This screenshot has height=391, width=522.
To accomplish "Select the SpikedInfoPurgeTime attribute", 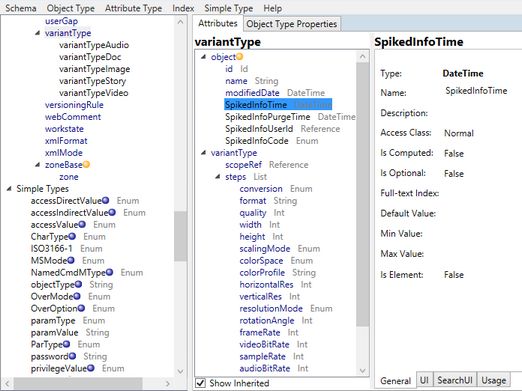I will coord(268,117).
